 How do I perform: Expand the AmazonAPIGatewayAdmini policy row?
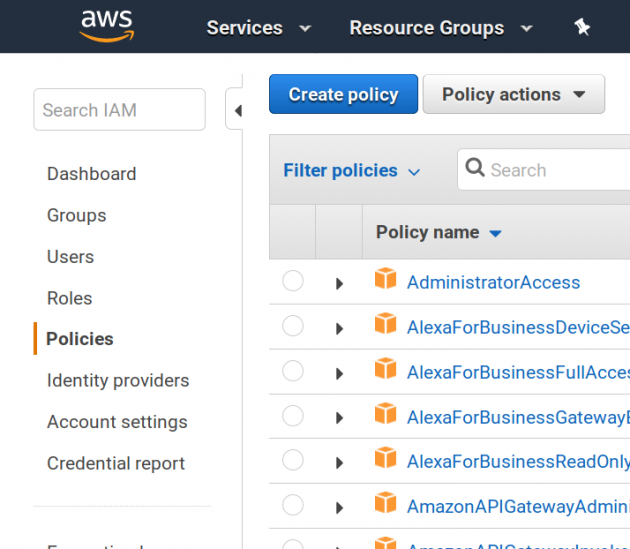pos(340,508)
